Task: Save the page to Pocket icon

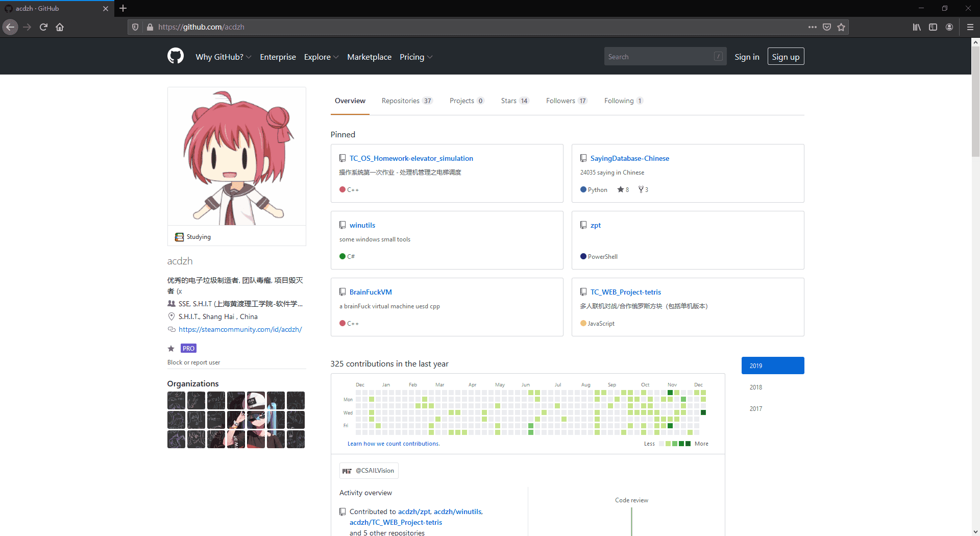Action: pos(827,27)
